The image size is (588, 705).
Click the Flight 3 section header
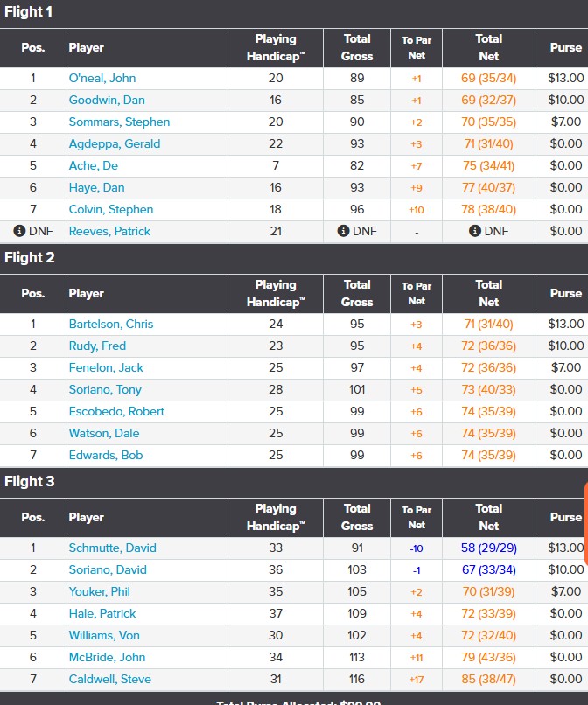click(x=30, y=481)
